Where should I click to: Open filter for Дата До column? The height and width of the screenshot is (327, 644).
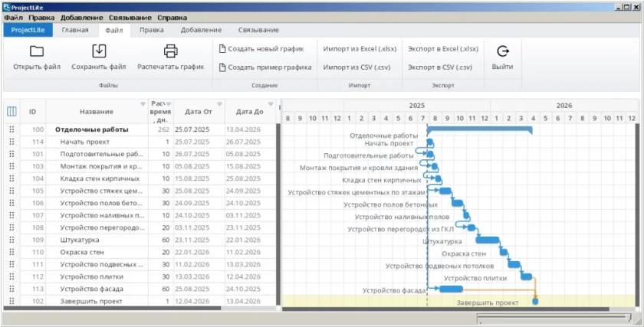click(270, 104)
